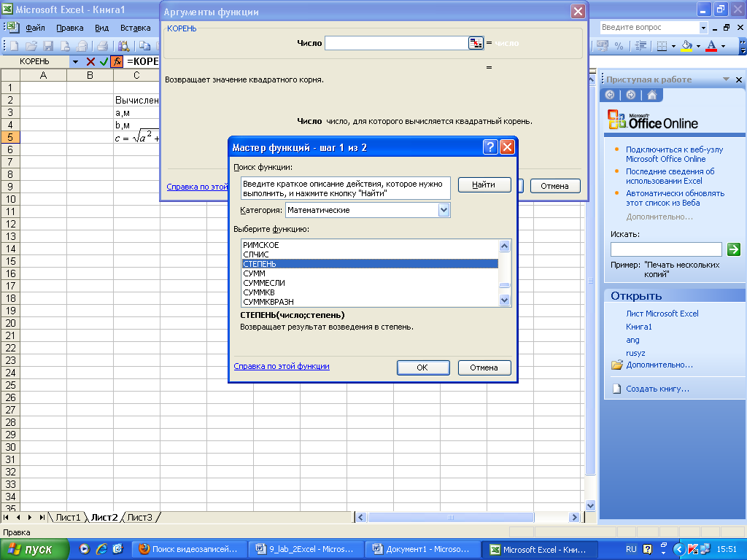Expand the Toolbar Options chevron at the toolbar's right end

tap(742, 46)
